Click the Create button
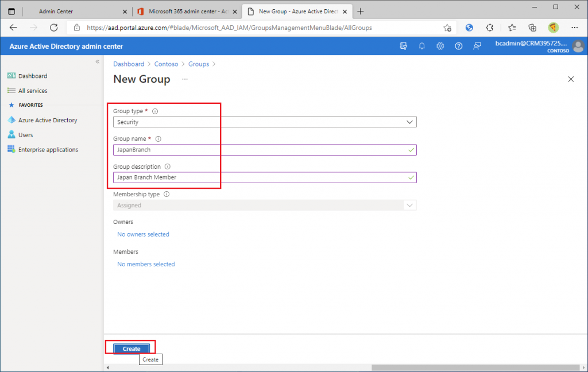The height and width of the screenshot is (372, 588). (x=131, y=348)
